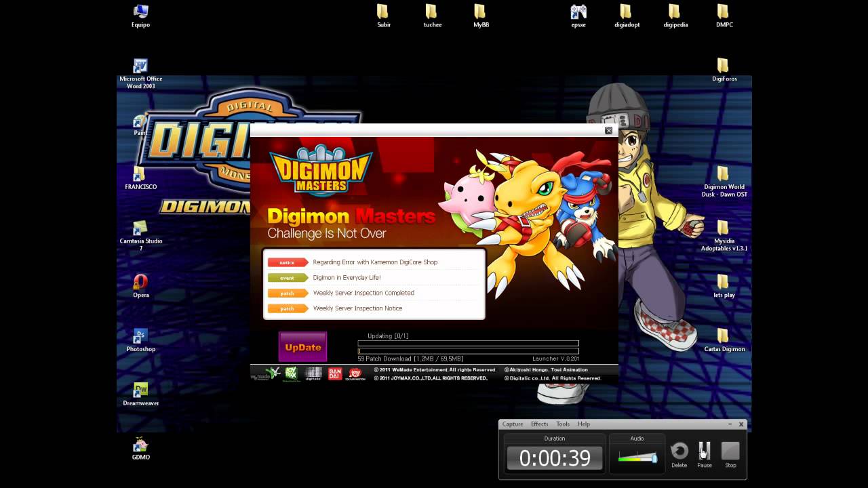868x488 pixels.
Task: Click the Digitalic logo in launcher footer
Action: point(313,373)
